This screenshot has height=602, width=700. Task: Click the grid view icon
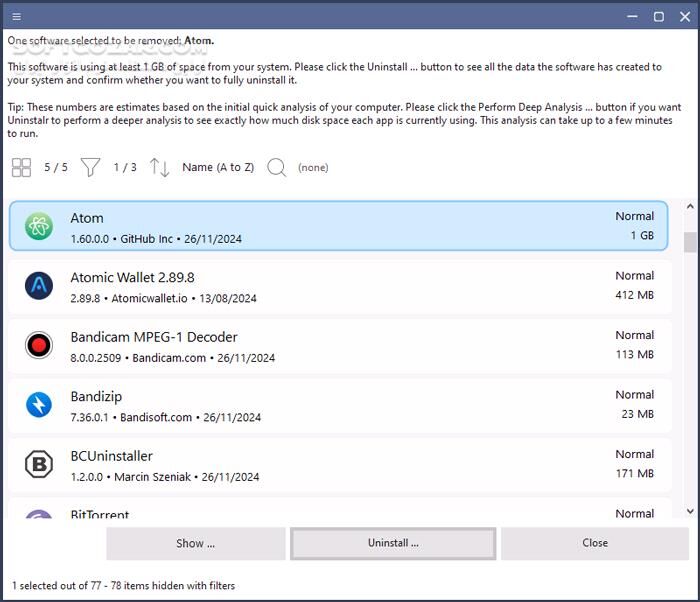pos(21,168)
